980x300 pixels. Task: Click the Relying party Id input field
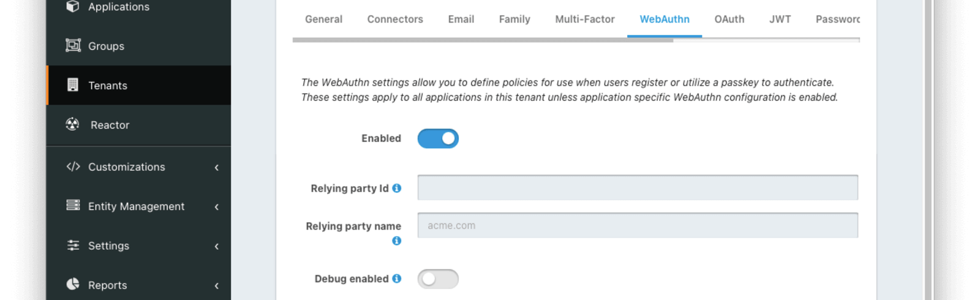pyautogui.click(x=637, y=187)
